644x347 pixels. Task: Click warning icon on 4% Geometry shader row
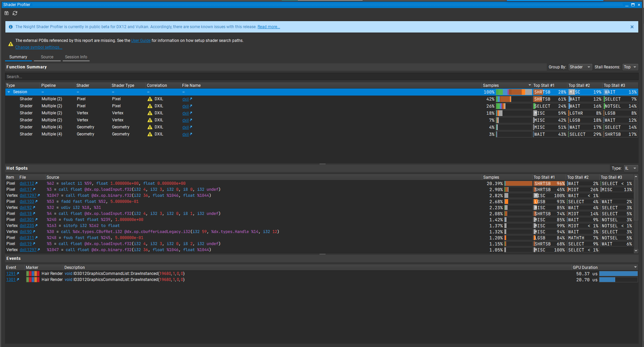pos(150,127)
